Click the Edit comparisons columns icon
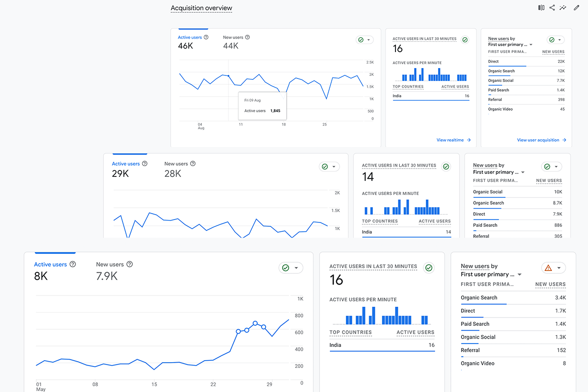 (x=541, y=8)
